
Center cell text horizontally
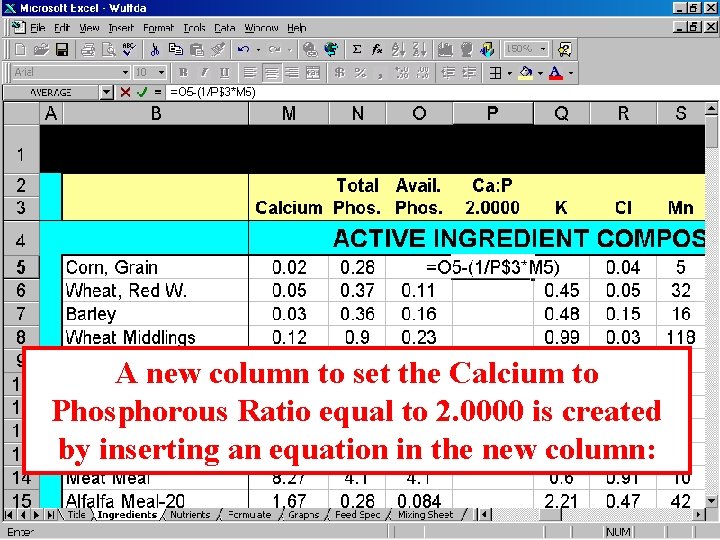[271, 73]
